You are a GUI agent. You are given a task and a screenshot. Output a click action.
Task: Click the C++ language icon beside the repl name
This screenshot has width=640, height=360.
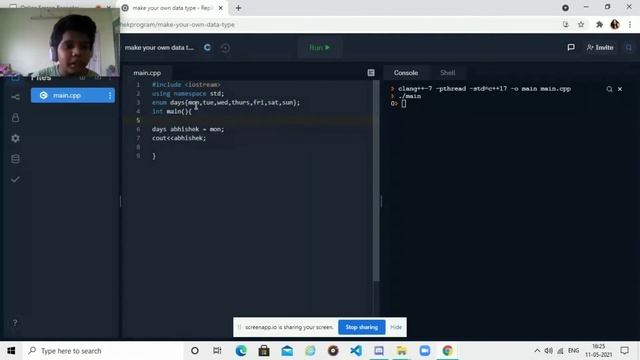207,47
